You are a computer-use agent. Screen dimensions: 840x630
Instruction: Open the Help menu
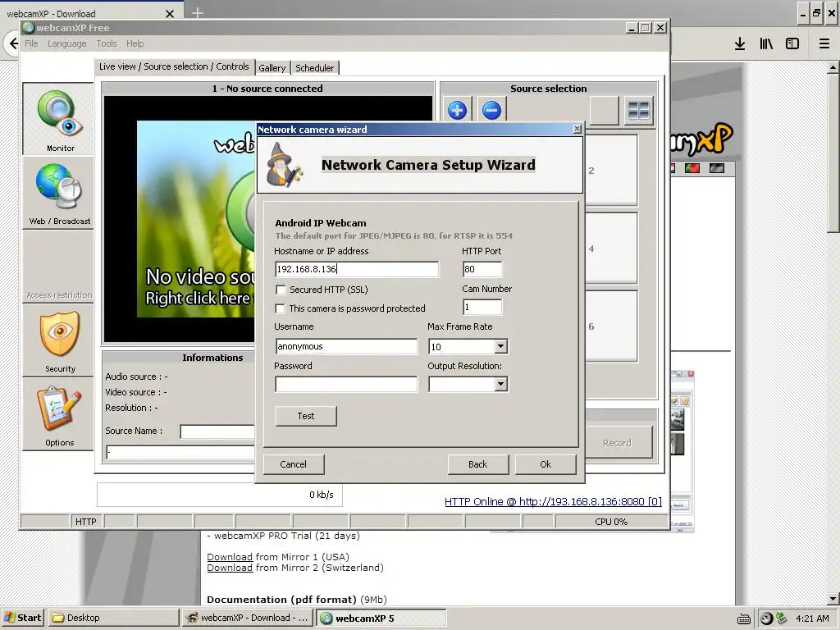tap(135, 43)
